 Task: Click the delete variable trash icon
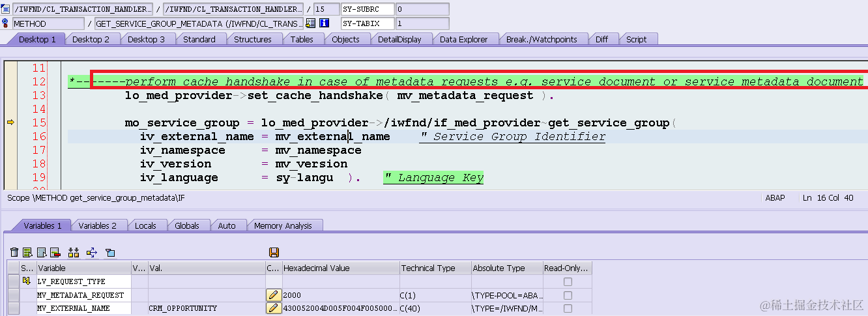(14, 252)
